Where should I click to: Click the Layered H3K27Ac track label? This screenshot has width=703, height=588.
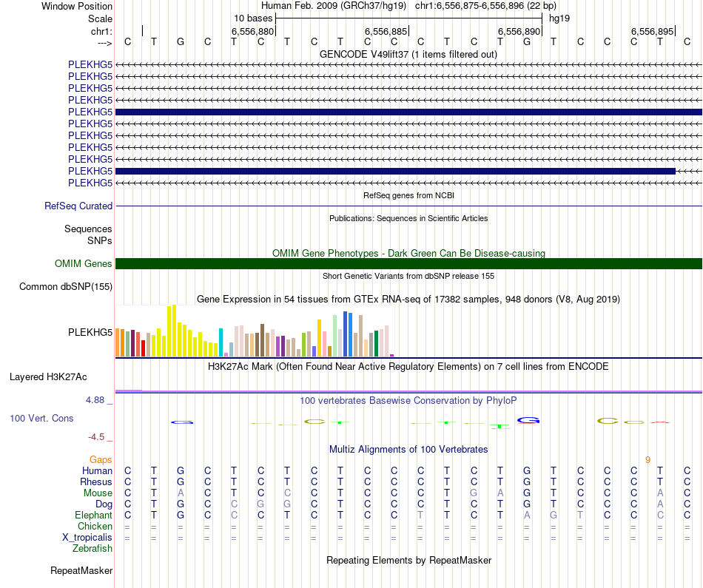[48, 377]
